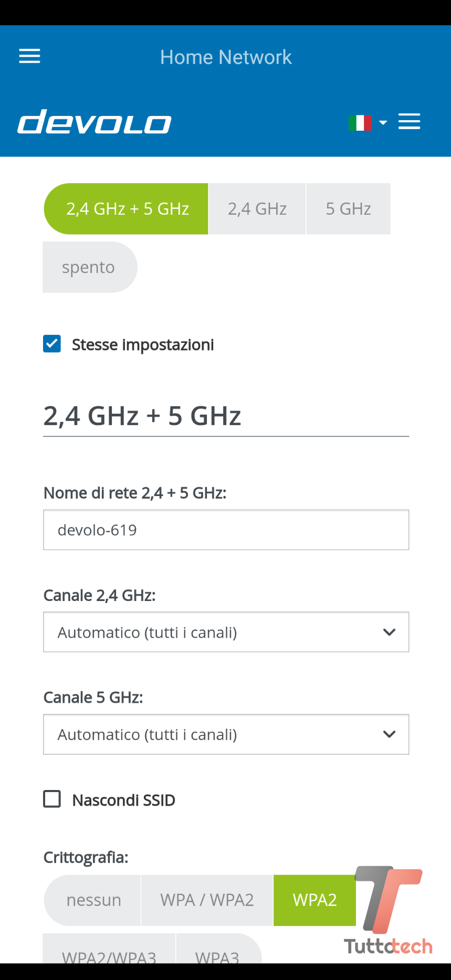451x980 pixels.
Task: Turn Wi-Fi off with spento
Action: (89, 267)
